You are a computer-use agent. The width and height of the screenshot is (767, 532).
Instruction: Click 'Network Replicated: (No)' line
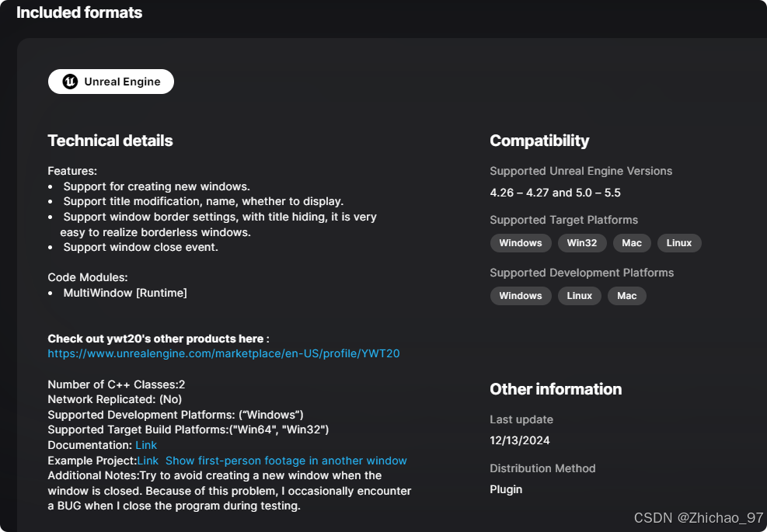115,399
